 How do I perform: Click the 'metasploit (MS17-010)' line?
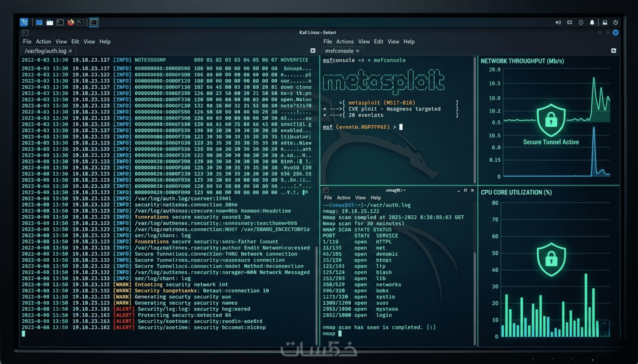[x=381, y=103]
